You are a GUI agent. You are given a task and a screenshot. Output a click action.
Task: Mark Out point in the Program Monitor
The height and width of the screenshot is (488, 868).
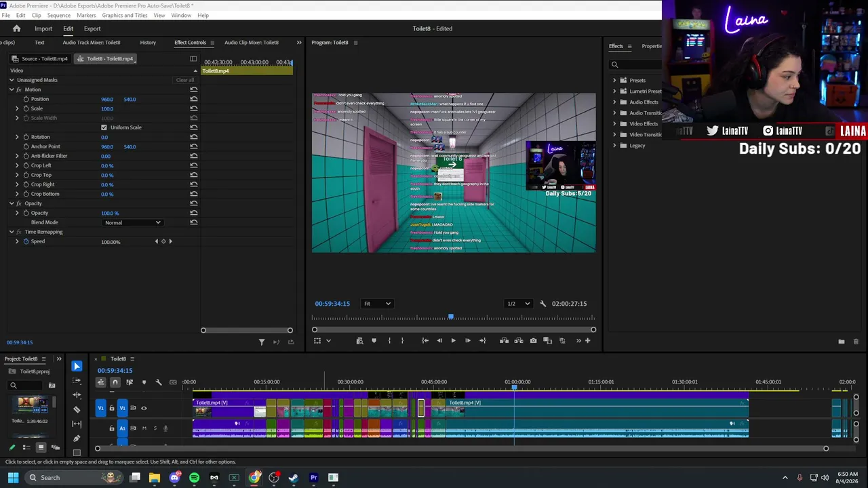point(402,341)
